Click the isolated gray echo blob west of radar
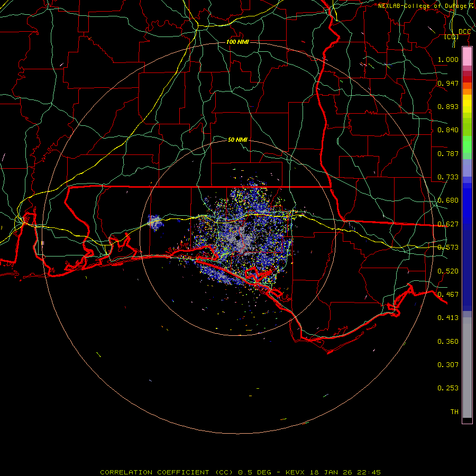Screen dimensions: 476x476 155,223
